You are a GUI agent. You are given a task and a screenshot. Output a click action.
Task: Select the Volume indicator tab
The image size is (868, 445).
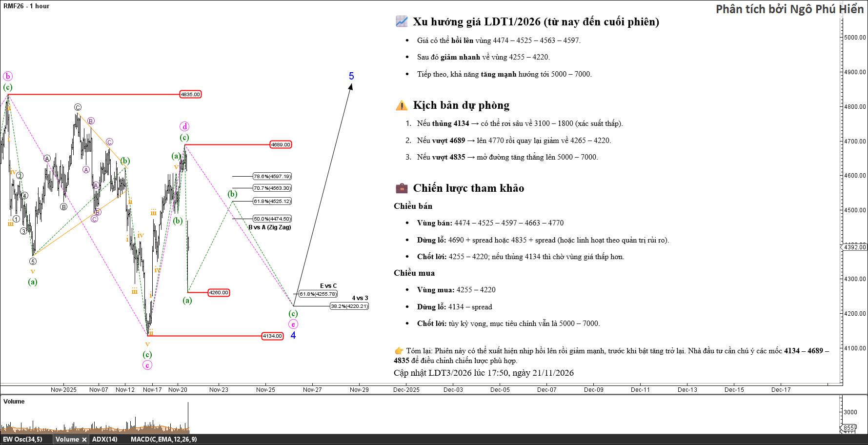pos(67,440)
